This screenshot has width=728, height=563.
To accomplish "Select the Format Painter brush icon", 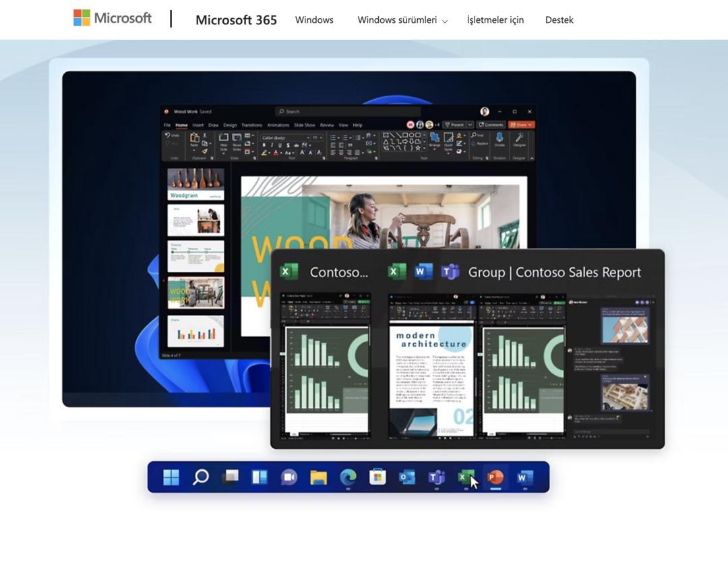I will 205,151.
